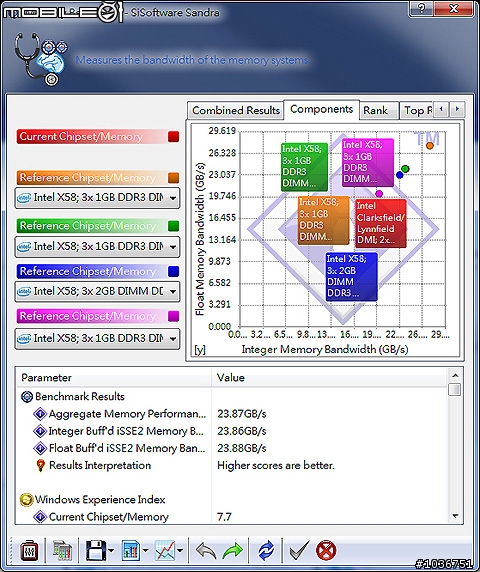Click the 23.86GB/s integer bandwidth value

point(242,431)
